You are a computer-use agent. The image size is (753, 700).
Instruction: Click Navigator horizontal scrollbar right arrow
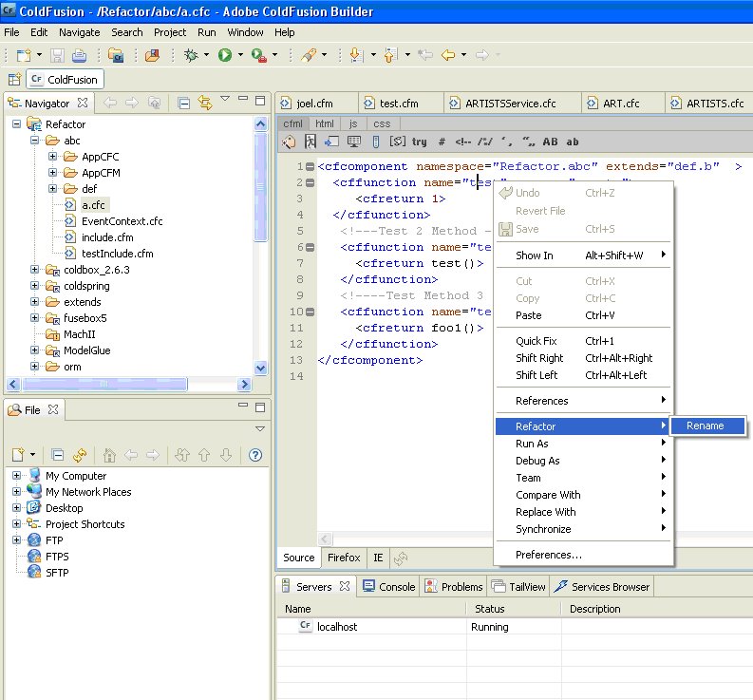click(x=244, y=384)
